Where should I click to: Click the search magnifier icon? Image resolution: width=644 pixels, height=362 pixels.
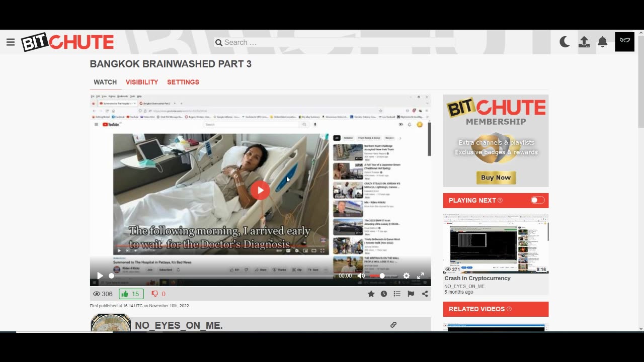219,43
